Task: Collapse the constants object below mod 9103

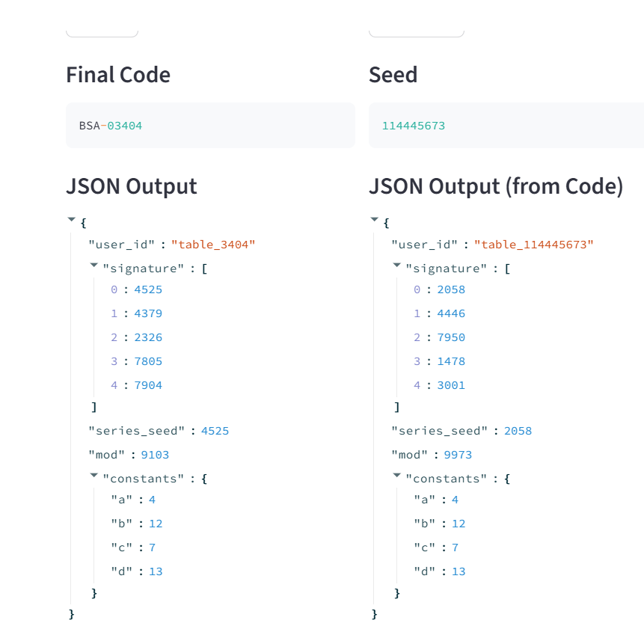Action: [93, 476]
